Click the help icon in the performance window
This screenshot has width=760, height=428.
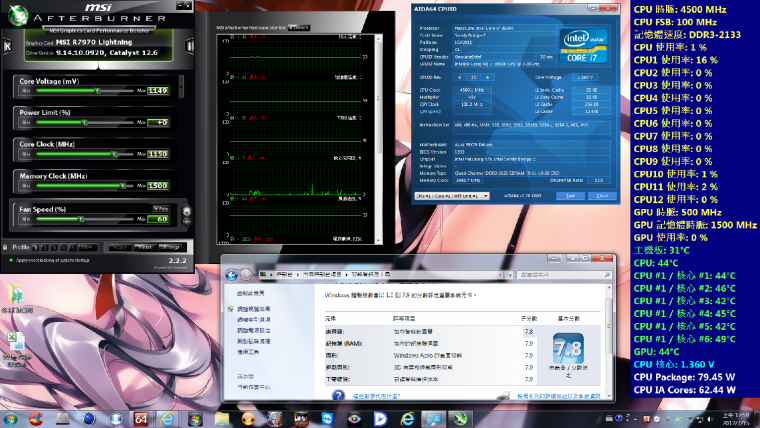pyautogui.click(x=335, y=394)
